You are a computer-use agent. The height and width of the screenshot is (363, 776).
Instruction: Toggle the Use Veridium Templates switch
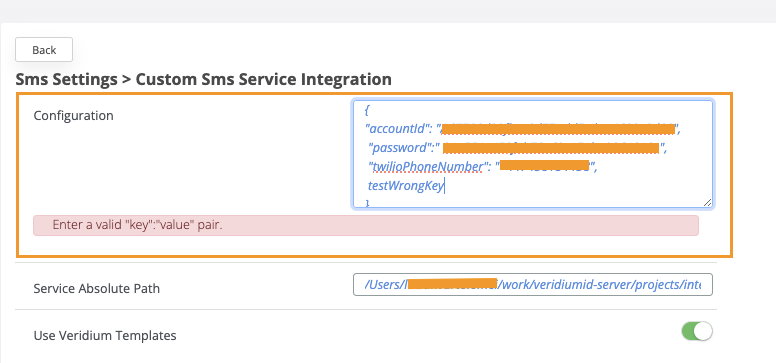(697, 331)
